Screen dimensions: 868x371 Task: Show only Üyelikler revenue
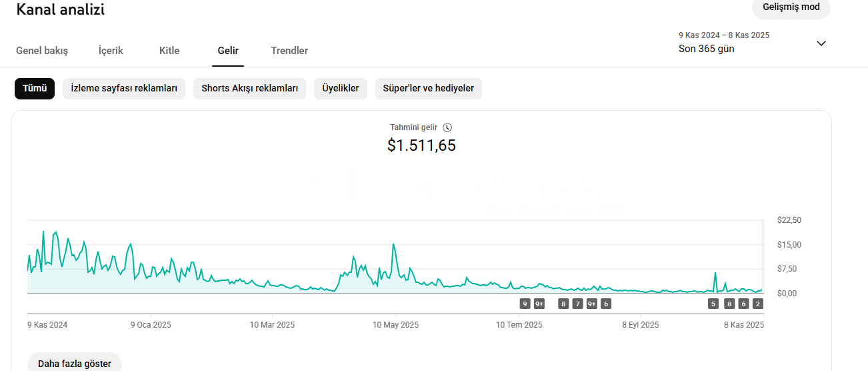pyautogui.click(x=341, y=89)
